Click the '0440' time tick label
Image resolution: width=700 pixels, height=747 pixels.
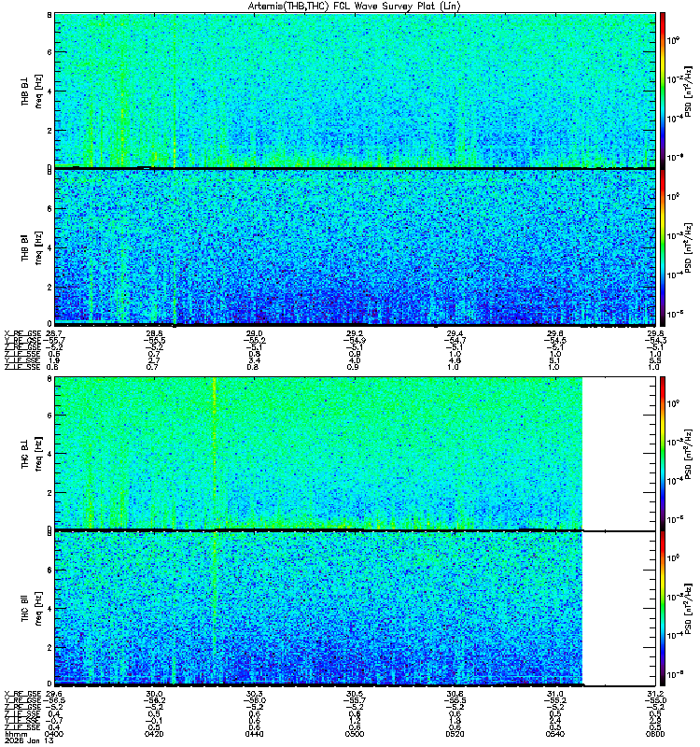pyautogui.click(x=255, y=734)
